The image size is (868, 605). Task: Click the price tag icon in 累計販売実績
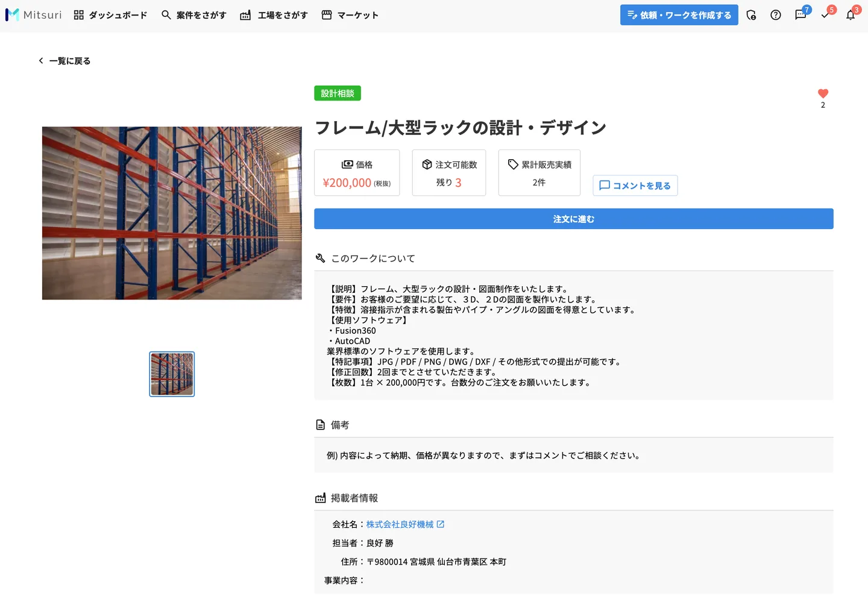point(513,165)
